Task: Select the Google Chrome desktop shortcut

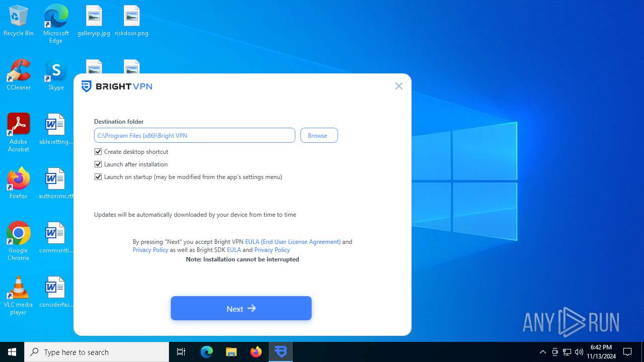Action: [19, 241]
